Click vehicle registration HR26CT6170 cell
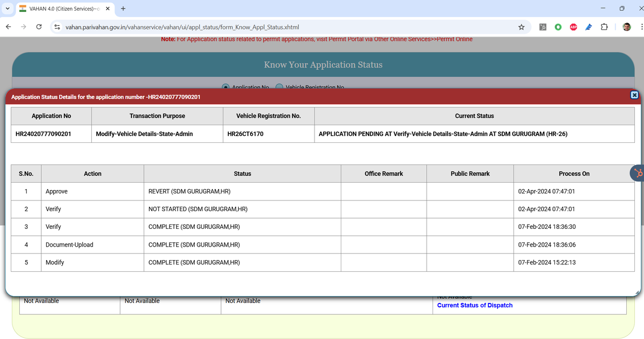Image resolution: width=644 pixels, height=339 pixels. point(269,134)
